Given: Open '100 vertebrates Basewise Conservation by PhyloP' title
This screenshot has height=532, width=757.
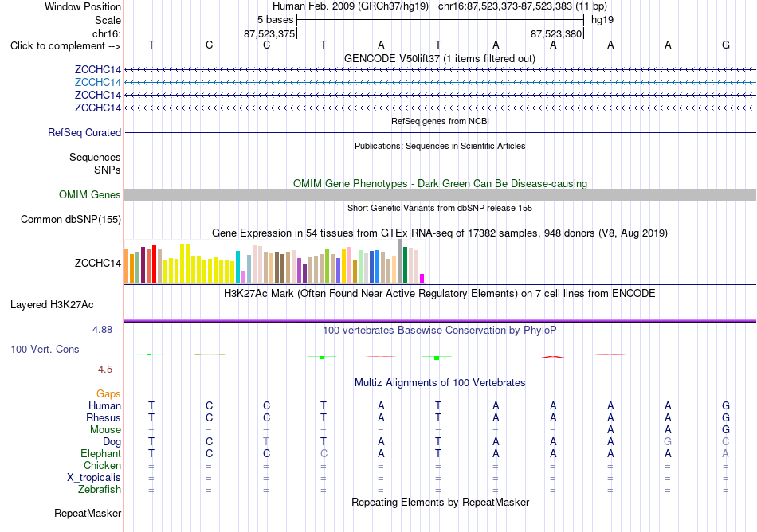Looking at the screenshot, I should [440, 331].
